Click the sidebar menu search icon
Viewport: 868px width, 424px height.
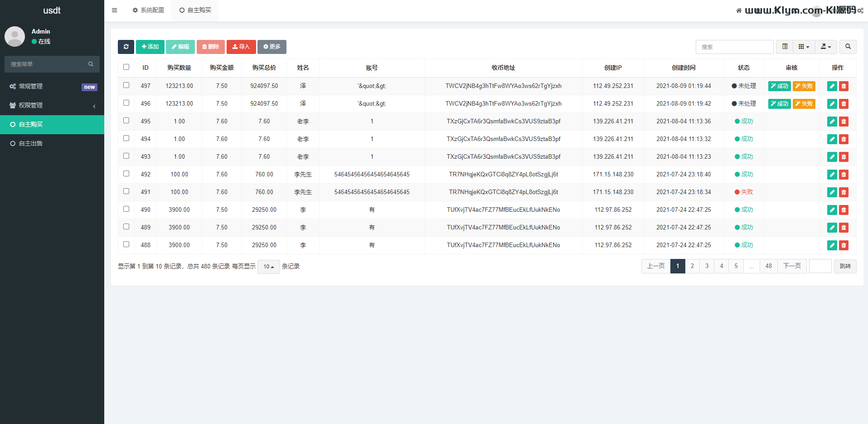coord(91,64)
